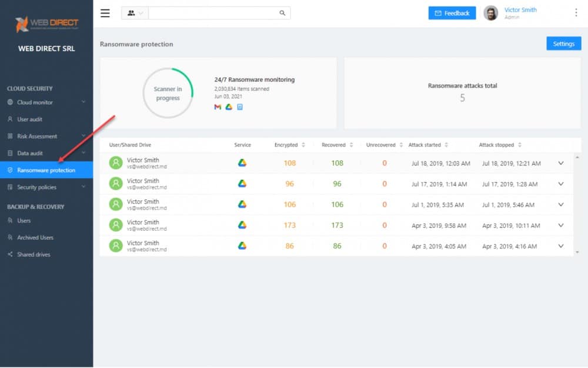Open the hamburger menu icon
Viewport: 588px width, 368px height.
click(105, 13)
